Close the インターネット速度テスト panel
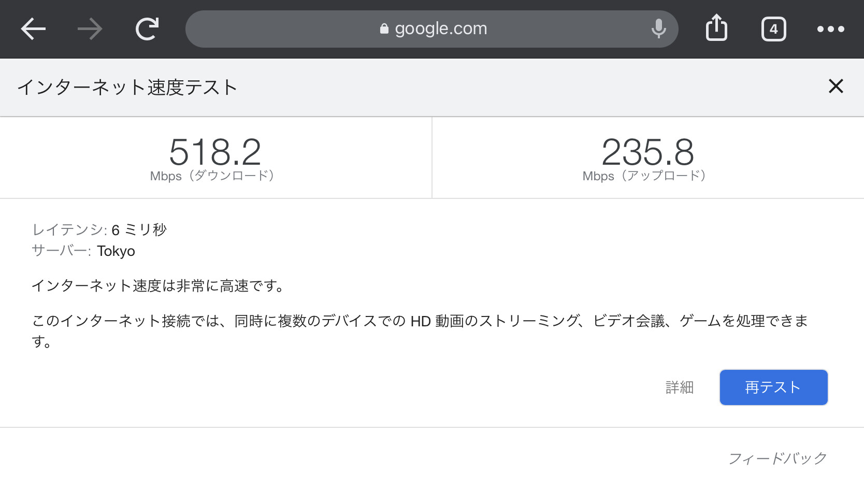The height and width of the screenshot is (504, 864). click(x=836, y=86)
